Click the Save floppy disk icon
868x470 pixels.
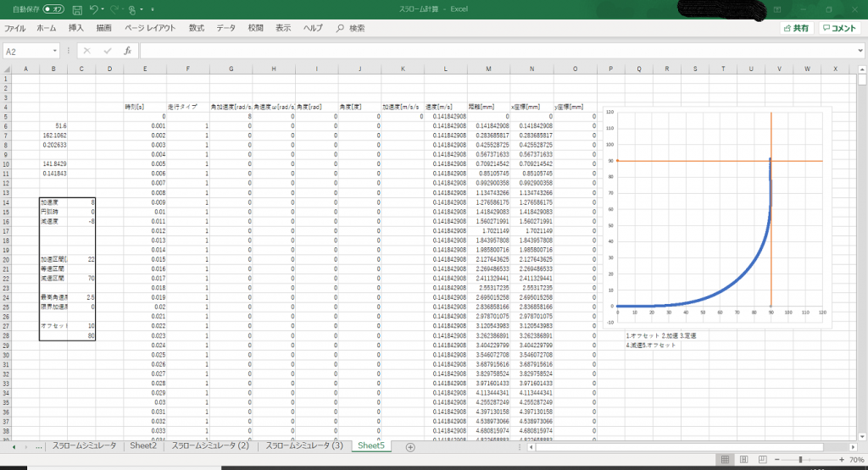click(x=77, y=9)
